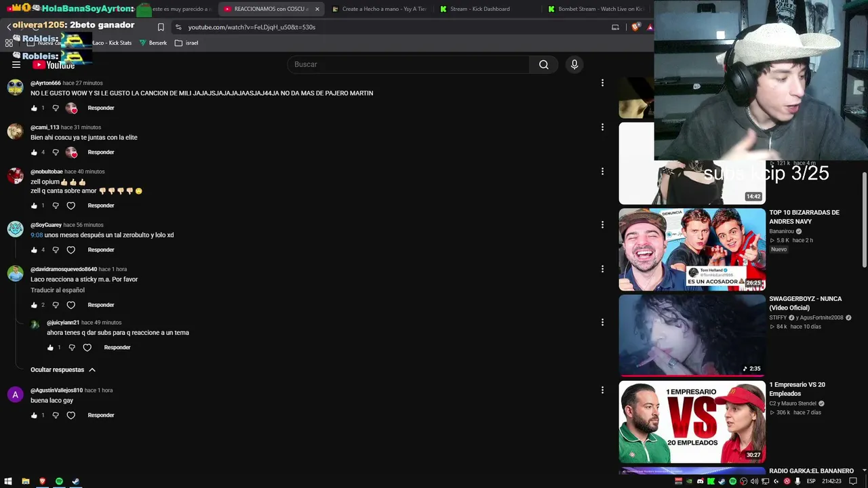Reply to the @juicyiann21 reply
The image size is (868, 488).
click(x=117, y=347)
